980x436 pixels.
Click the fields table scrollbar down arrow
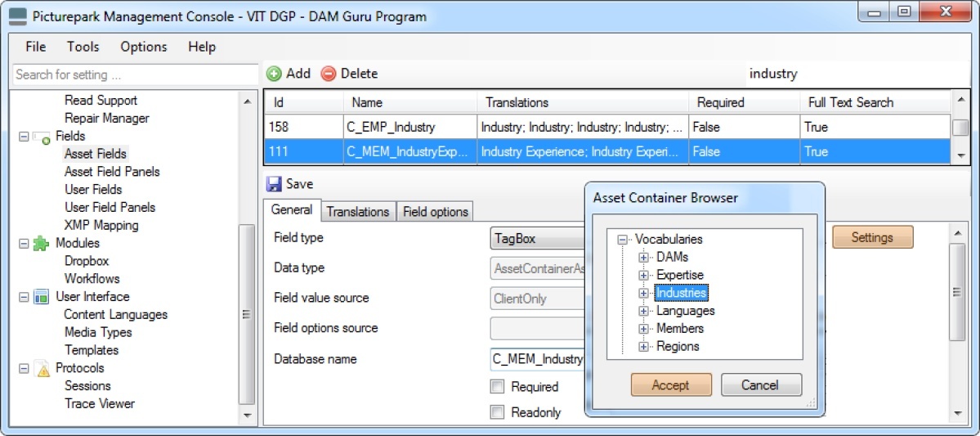coord(960,155)
